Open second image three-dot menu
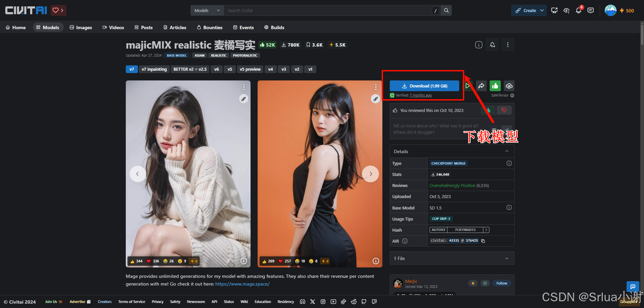The width and height of the screenshot is (644, 308). pos(376,87)
